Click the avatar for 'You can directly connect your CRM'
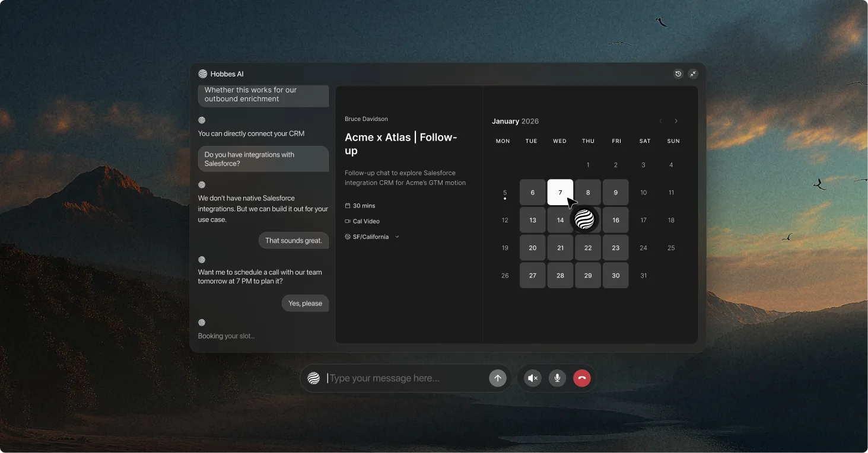 pos(202,120)
